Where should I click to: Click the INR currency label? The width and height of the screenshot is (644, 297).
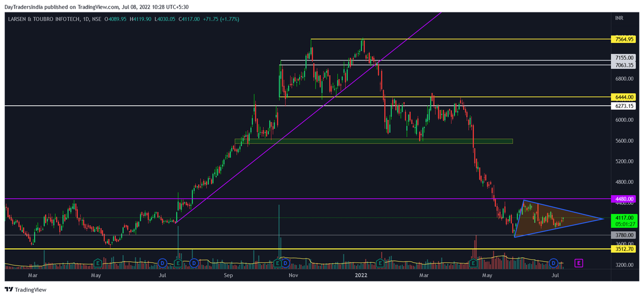pos(619,18)
